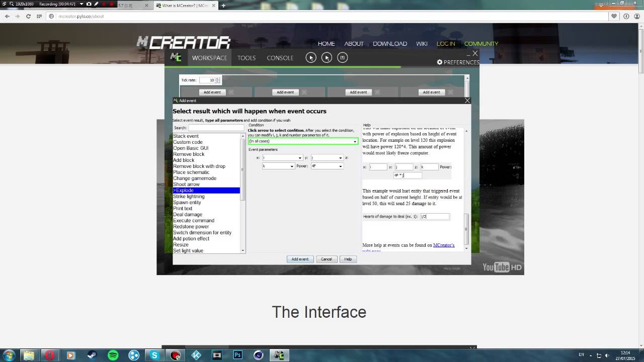Viewport: 644px width, 362px height.
Task: Open the COMMUNITY menu item
Action: click(481, 44)
